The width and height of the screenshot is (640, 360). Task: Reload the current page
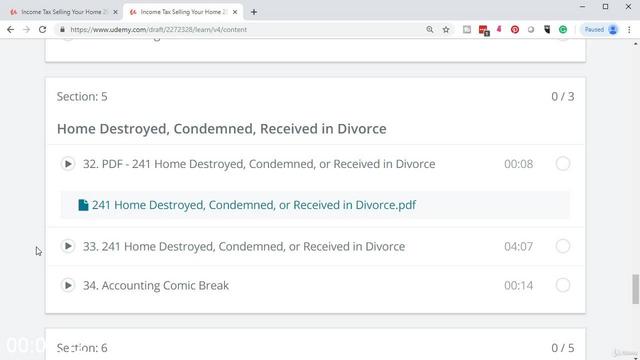point(42,29)
